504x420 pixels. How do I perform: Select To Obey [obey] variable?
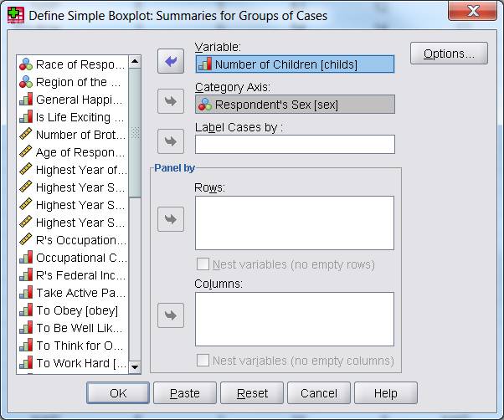(73, 310)
